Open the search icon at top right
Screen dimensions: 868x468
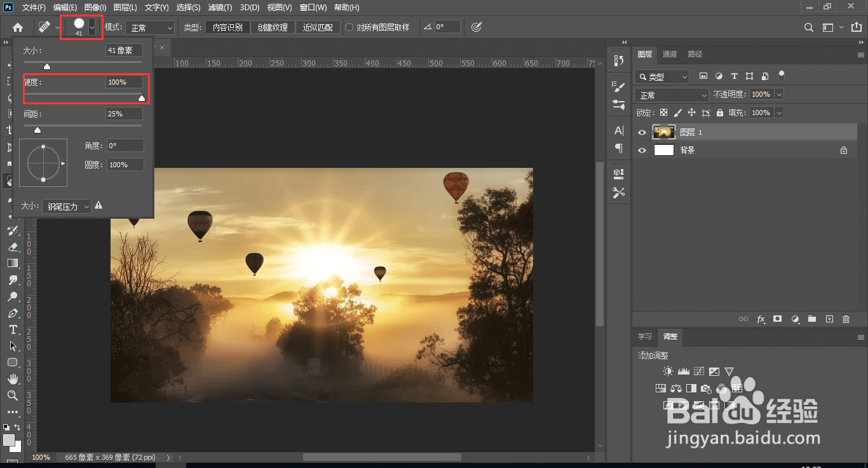click(809, 27)
